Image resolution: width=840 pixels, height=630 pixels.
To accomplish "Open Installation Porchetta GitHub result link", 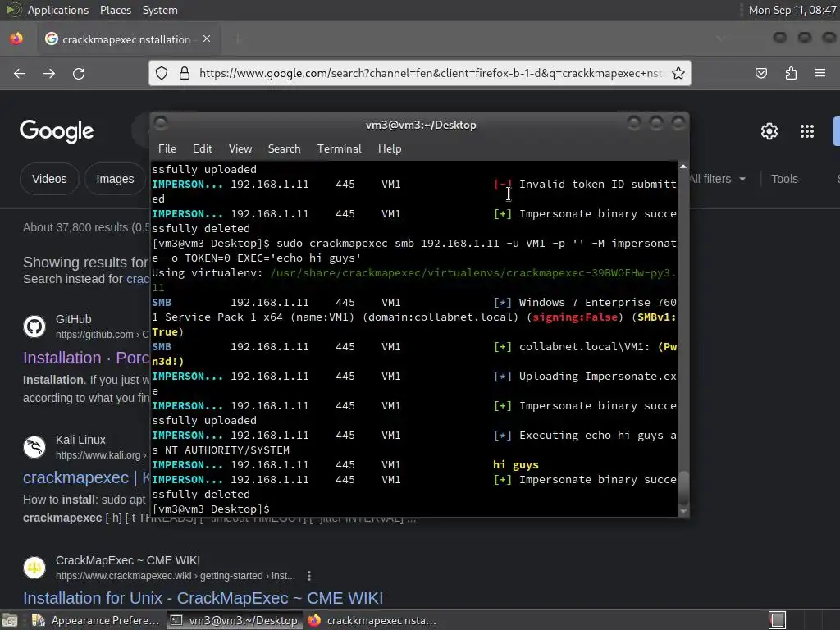I will tap(85, 358).
